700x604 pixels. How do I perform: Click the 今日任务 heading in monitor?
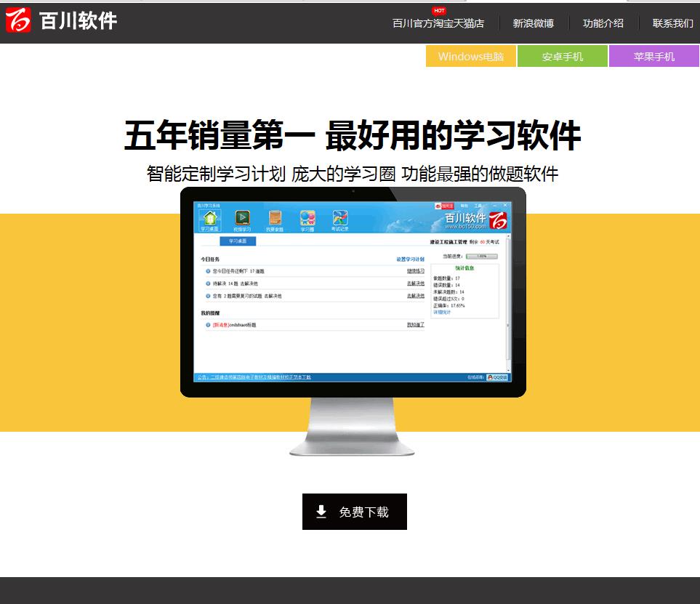coord(210,259)
